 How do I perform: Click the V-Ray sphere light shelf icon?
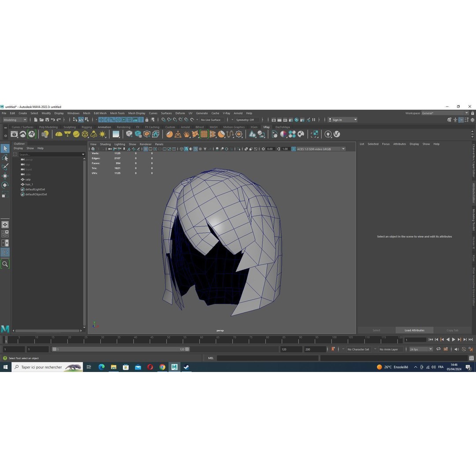click(x=76, y=134)
